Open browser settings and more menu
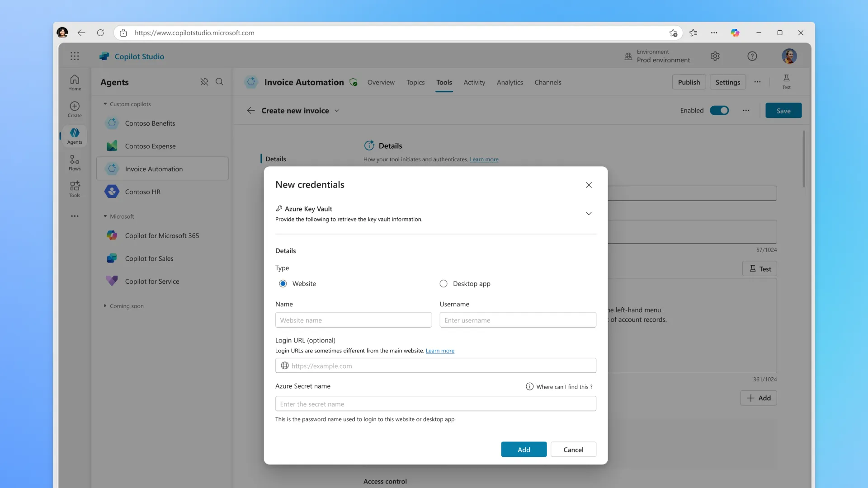The height and width of the screenshot is (488, 868). point(714,33)
